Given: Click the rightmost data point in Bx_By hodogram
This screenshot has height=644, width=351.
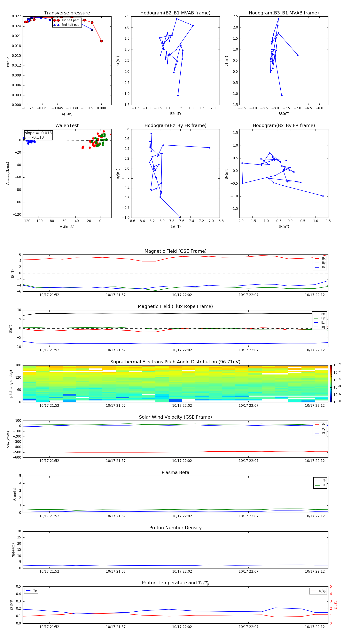Looking at the screenshot, I should [x=323, y=196].
